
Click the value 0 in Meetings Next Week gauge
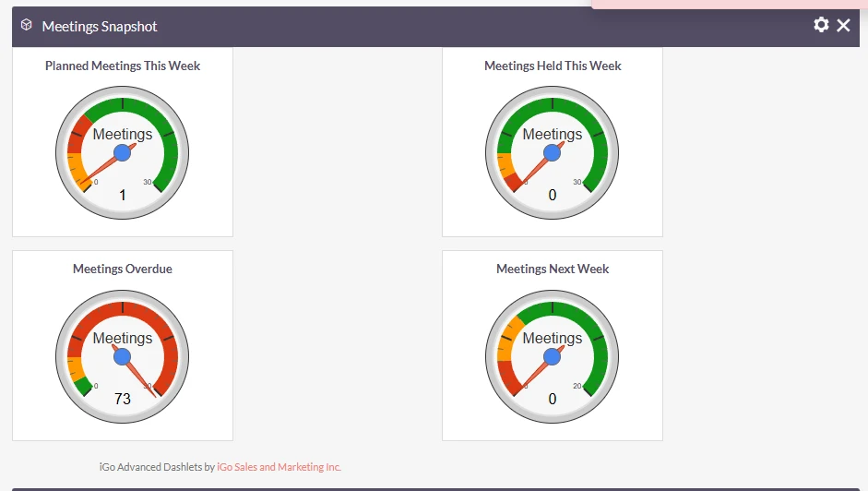click(x=553, y=399)
